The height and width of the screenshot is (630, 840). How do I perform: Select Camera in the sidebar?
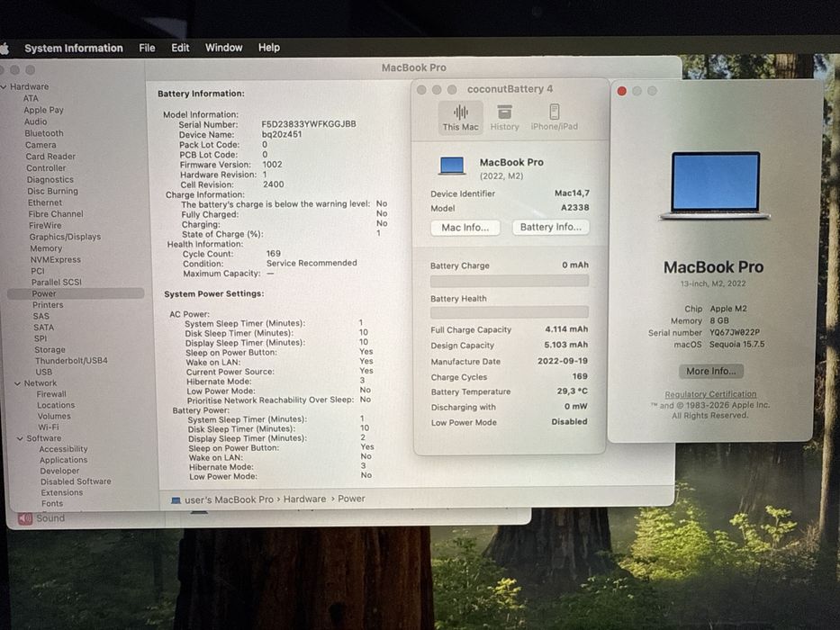click(x=41, y=145)
